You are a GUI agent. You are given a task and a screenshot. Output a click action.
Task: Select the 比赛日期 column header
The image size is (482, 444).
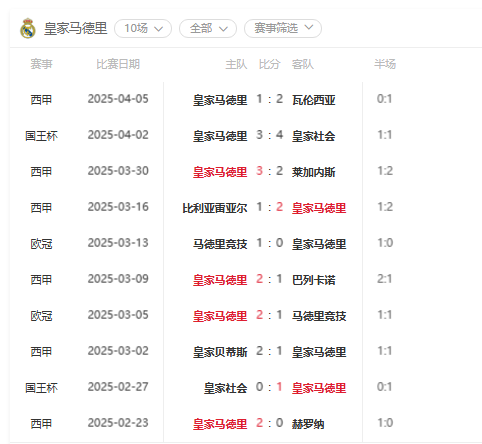pyautogui.click(x=118, y=64)
